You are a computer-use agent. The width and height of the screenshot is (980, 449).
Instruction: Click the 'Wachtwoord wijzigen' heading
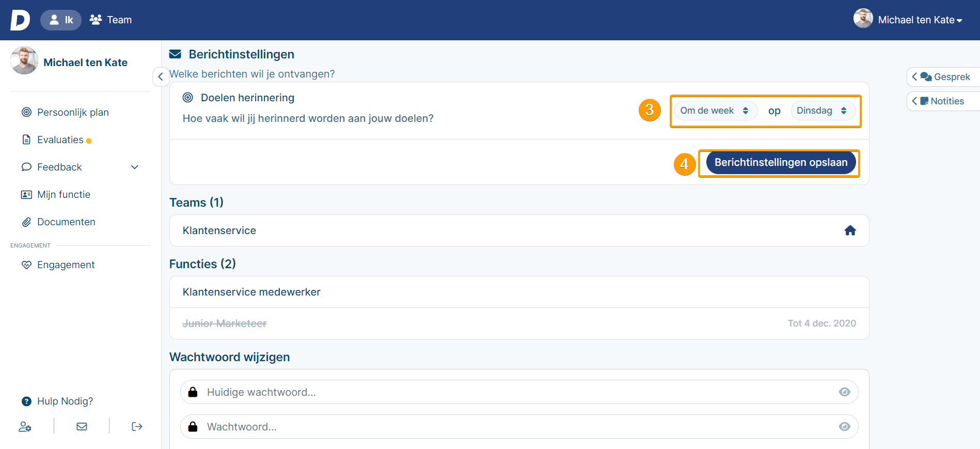pos(229,357)
